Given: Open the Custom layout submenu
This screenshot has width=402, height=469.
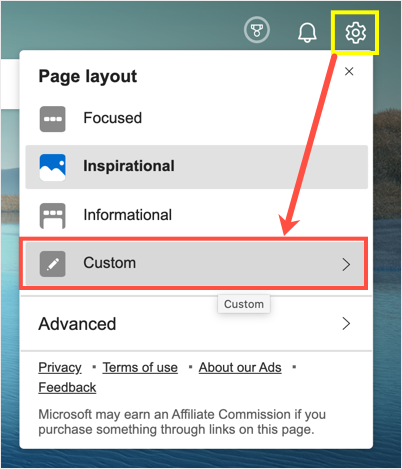Looking at the screenshot, I should (x=195, y=263).
